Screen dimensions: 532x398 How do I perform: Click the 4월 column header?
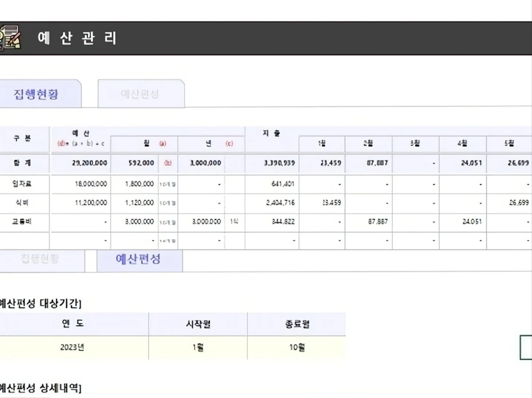463,144
